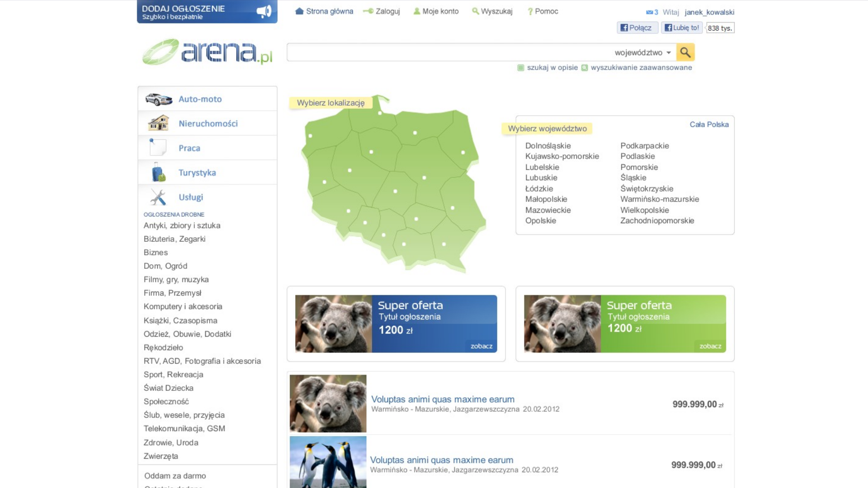Click the Facebook 'Lubię to!' button
The height and width of the screenshot is (488, 868).
[682, 28]
